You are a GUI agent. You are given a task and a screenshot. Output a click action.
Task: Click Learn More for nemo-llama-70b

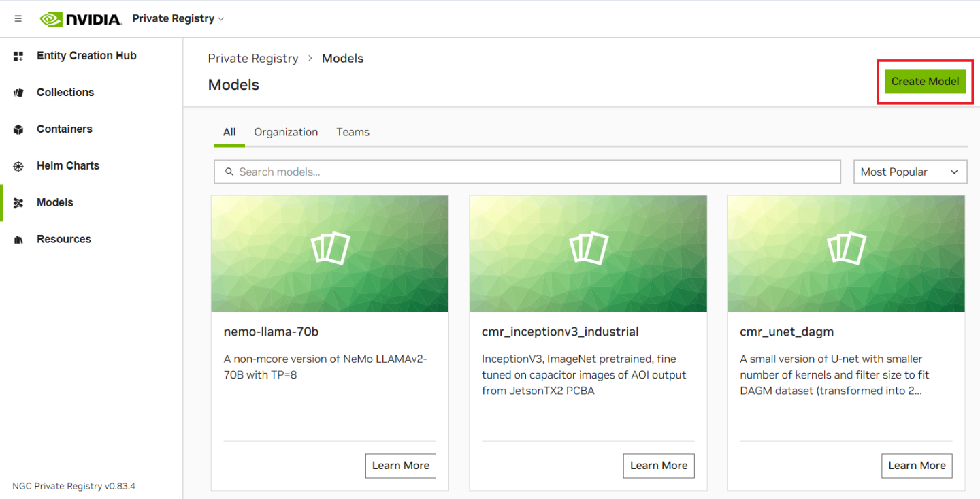400,466
